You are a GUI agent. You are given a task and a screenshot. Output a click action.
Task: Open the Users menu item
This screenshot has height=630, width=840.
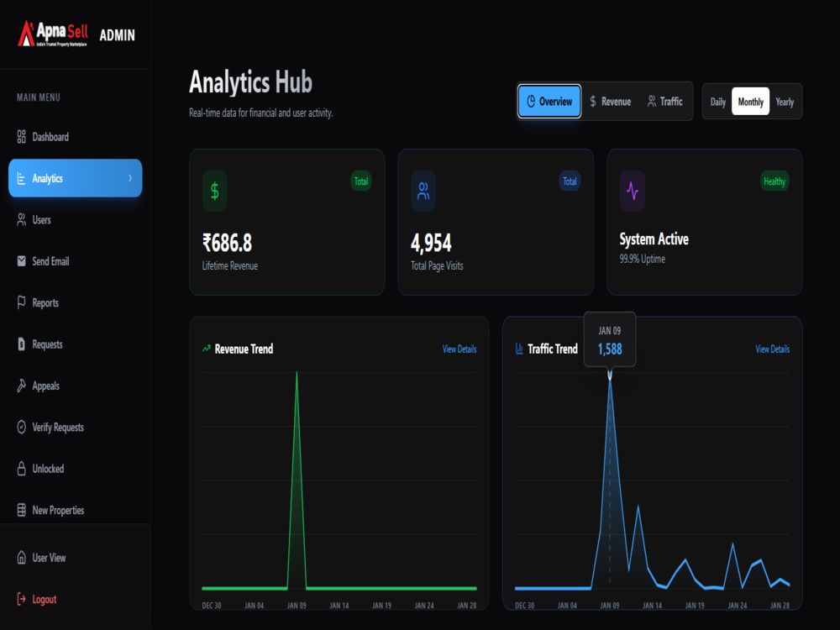75,219
